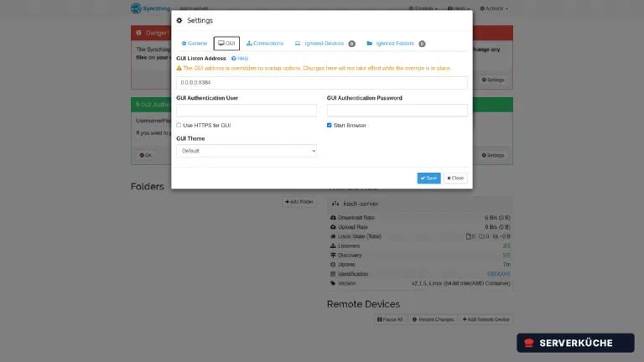This screenshot has width=644, height=362.
Task: Click the Pause All button
Action: pos(390,319)
